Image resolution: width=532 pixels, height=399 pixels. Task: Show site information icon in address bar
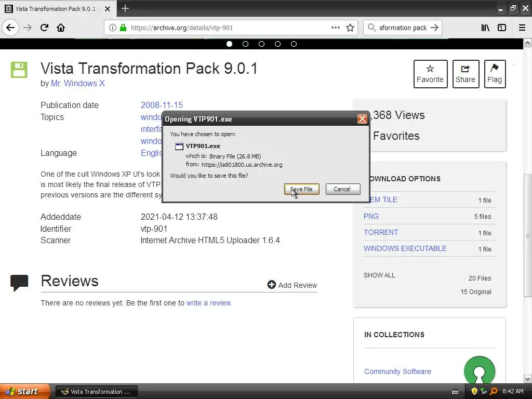point(113,28)
